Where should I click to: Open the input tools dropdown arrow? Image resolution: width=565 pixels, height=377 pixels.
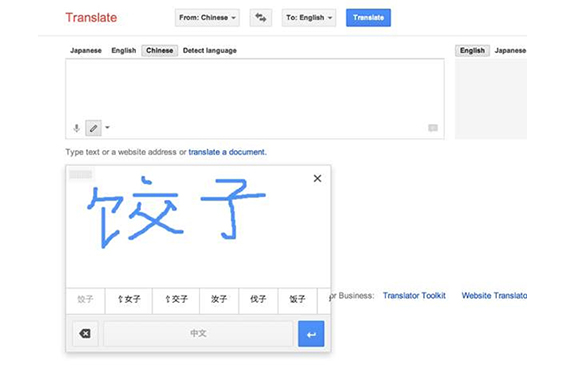107,127
